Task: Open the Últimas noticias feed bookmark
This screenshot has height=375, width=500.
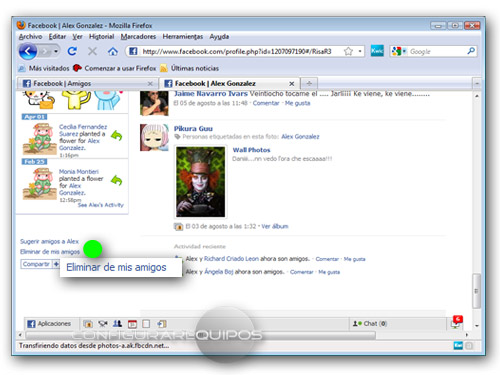Action: tap(190, 68)
